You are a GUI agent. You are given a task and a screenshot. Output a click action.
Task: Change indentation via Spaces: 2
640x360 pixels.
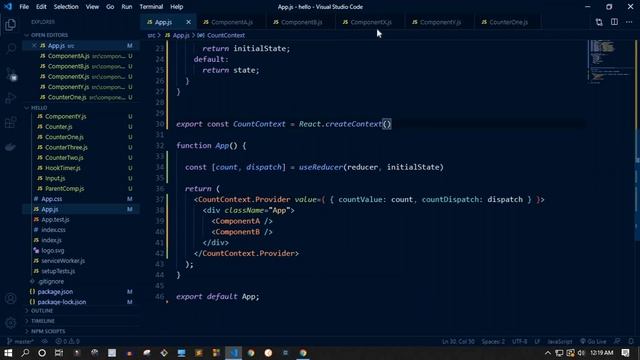point(493,341)
